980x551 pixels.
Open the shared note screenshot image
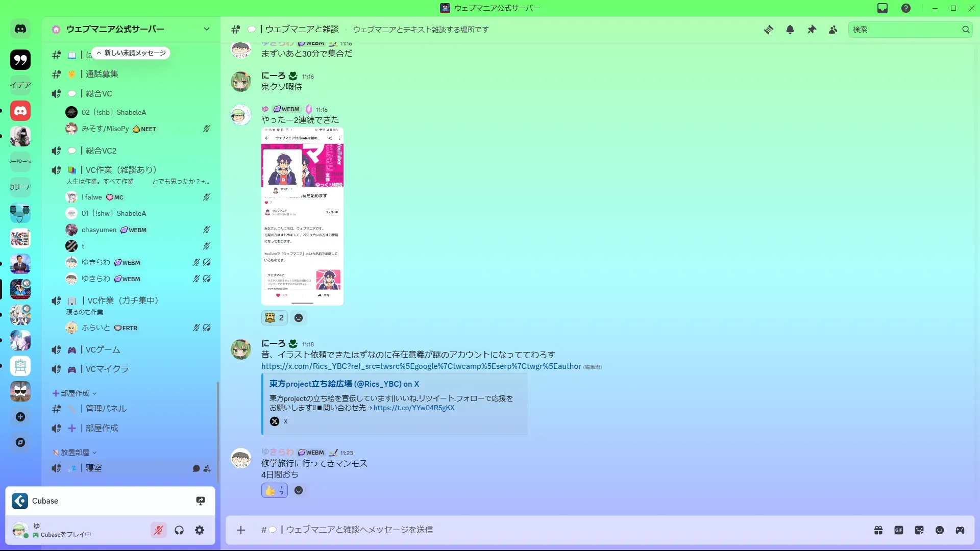[x=302, y=216]
